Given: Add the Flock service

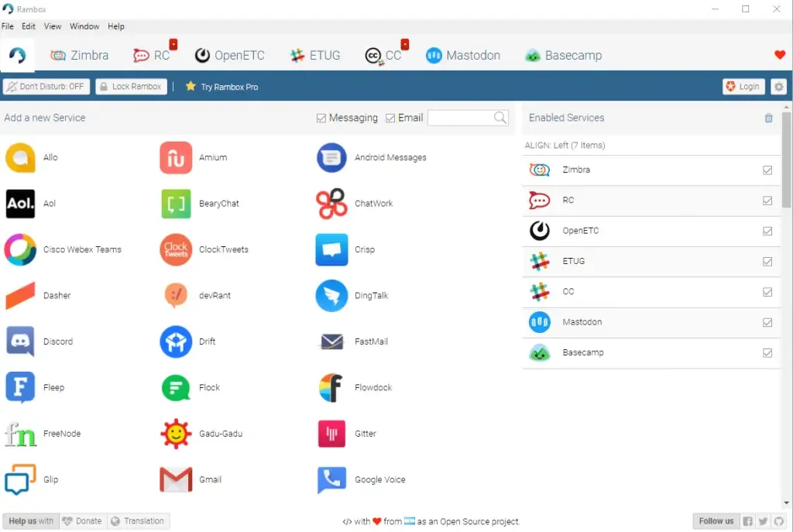Looking at the screenshot, I should tap(176, 388).
